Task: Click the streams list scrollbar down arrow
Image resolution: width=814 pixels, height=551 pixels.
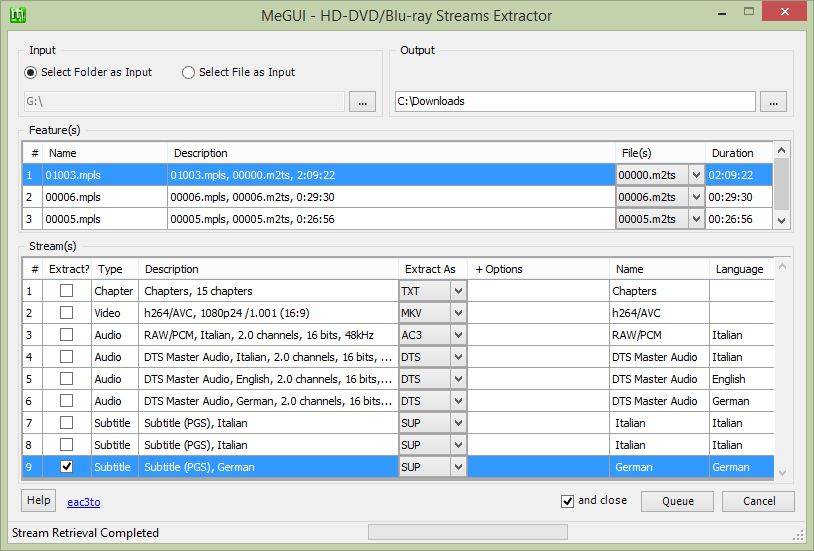Action: (x=782, y=472)
